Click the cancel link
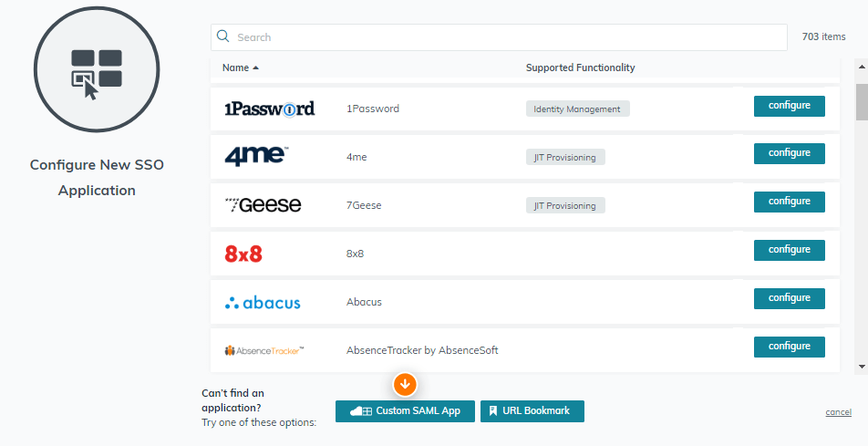This screenshot has height=446, width=868. pyautogui.click(x=838, y=411)
